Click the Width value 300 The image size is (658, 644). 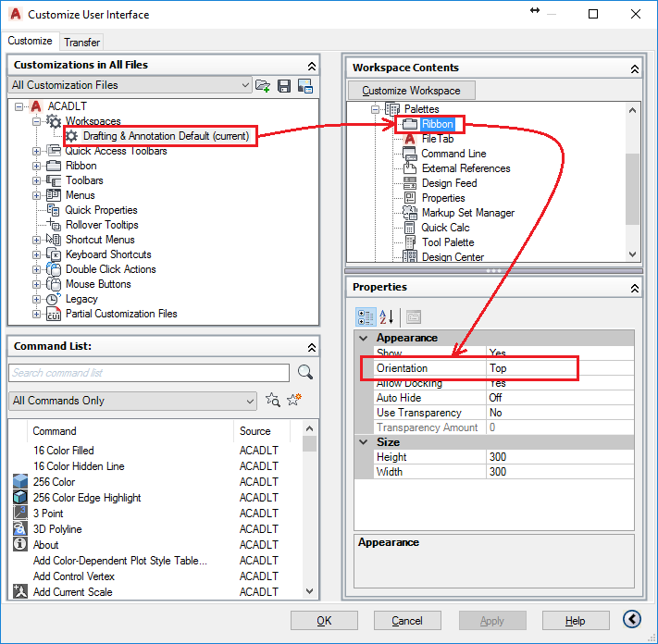(560, 472)
